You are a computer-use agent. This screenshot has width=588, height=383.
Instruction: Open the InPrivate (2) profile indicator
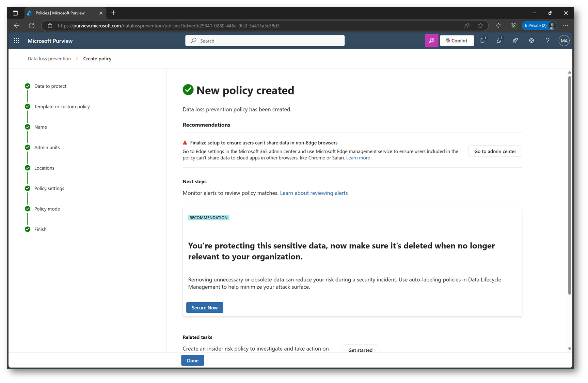540,26
